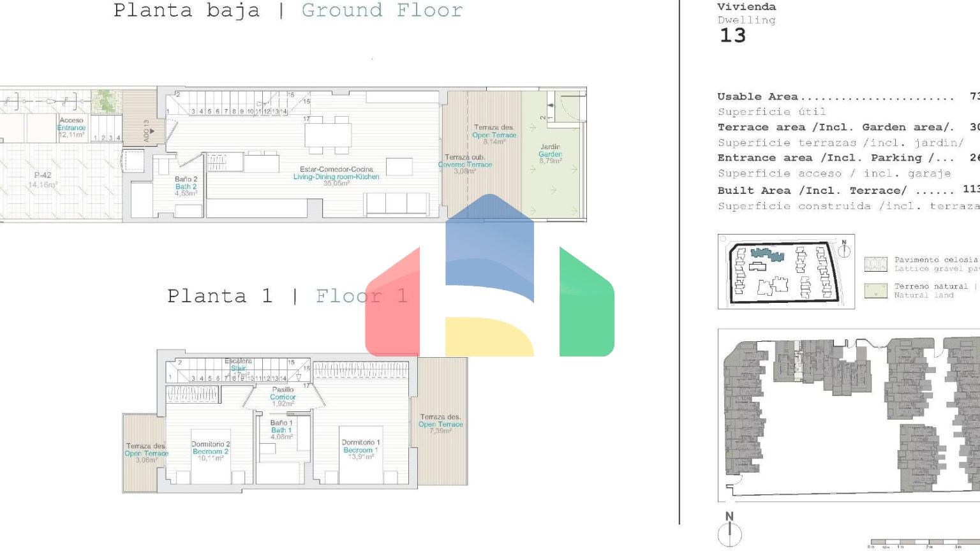Select the Planta baja Ground Floor heading
The height and width of the screenshot is (551, 980).
(x=288, y=11)
